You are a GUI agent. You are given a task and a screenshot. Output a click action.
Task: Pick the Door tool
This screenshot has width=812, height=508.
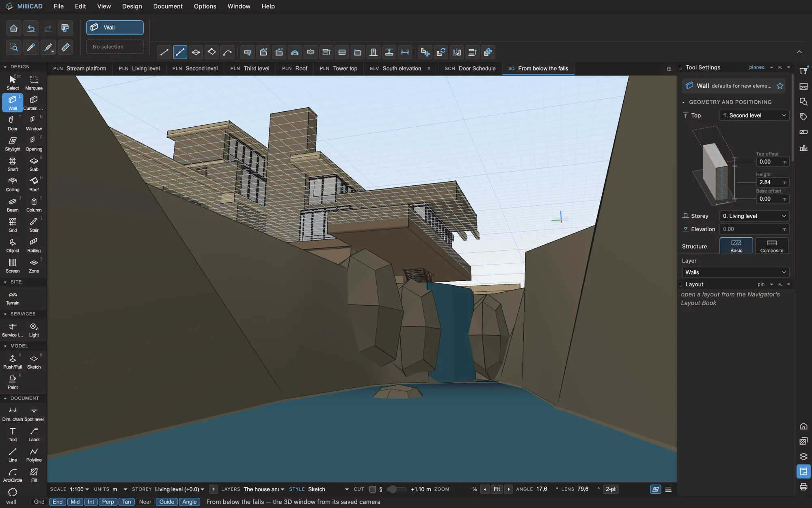(x=13, y=123)
